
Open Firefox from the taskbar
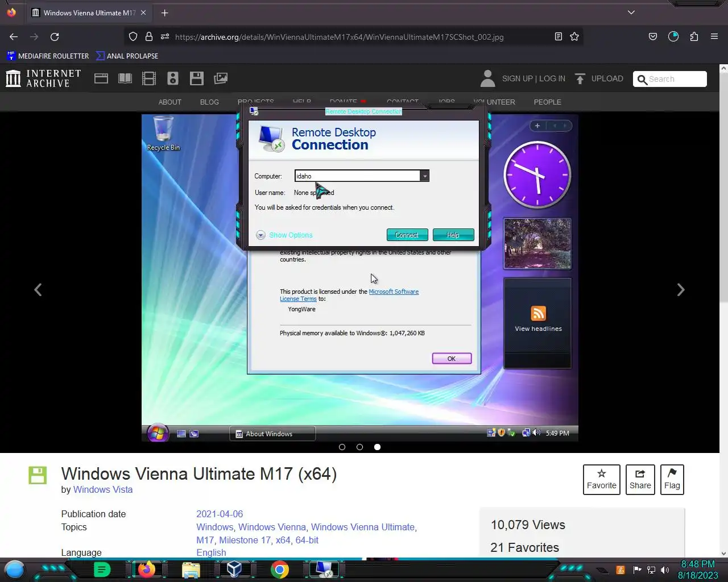tap(146, 569)
